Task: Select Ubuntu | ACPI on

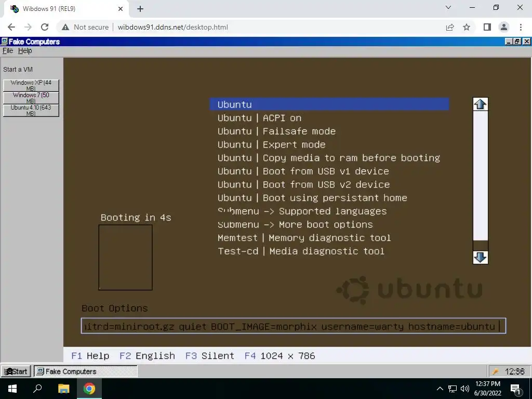Action: click(x=260, y=118)
